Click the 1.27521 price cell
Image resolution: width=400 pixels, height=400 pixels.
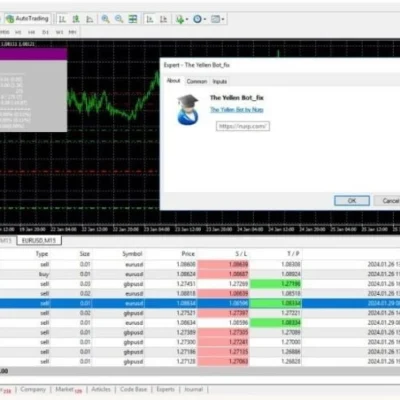(186, 313)
